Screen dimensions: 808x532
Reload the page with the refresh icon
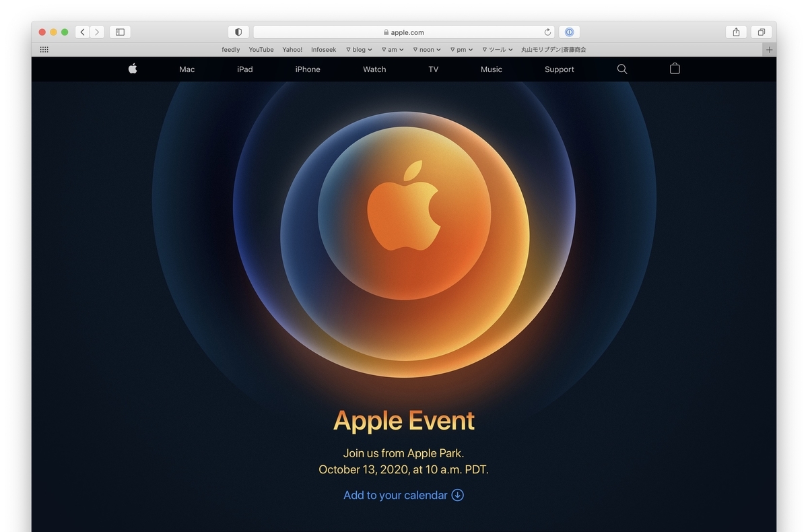coord(548,32)
